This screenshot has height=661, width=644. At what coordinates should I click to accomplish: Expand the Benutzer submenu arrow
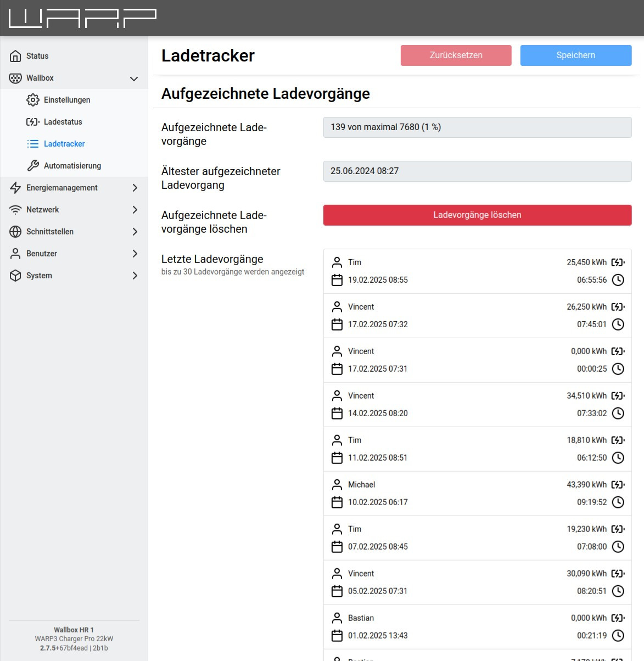(x=135, y=254)
